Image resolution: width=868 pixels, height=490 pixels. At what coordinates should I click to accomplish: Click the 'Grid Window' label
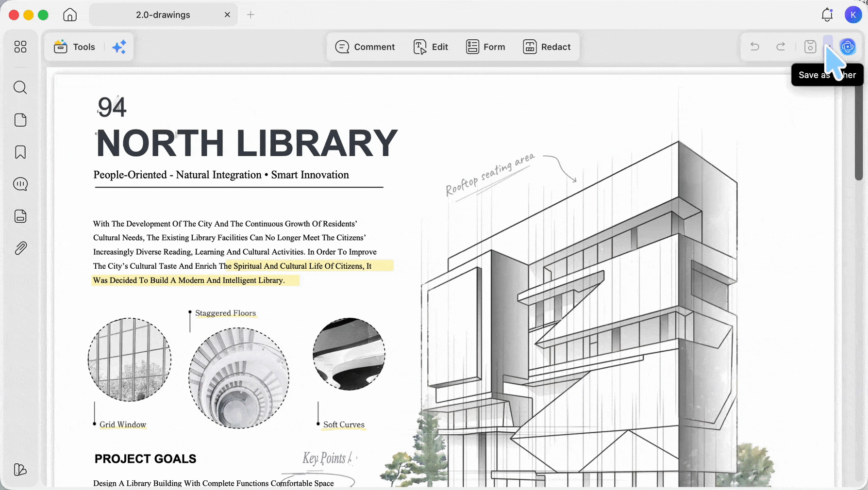coord(123,425)
